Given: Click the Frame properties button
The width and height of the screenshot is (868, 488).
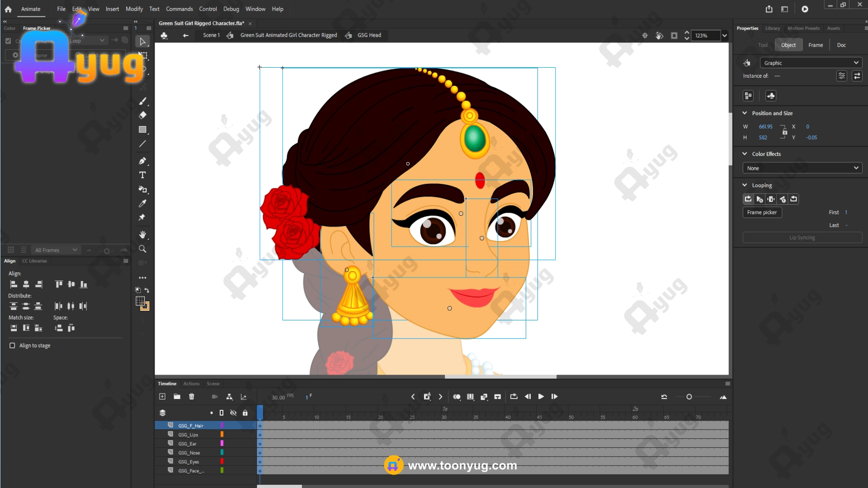Looking at the screenshot, I should [815, 45].
